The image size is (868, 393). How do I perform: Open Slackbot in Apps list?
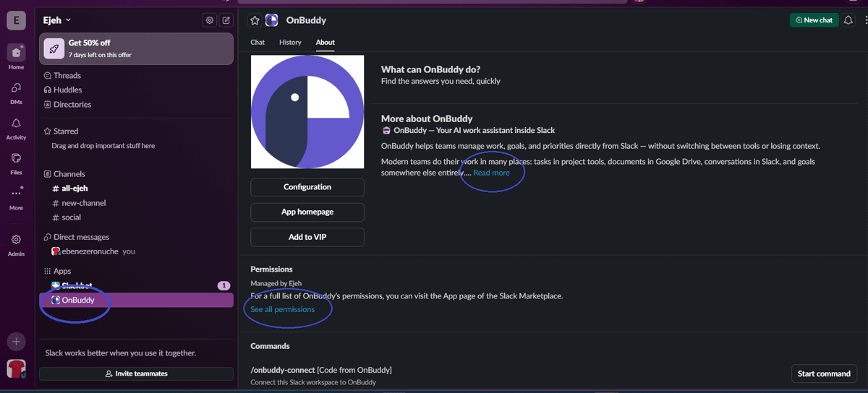[137, 285]
